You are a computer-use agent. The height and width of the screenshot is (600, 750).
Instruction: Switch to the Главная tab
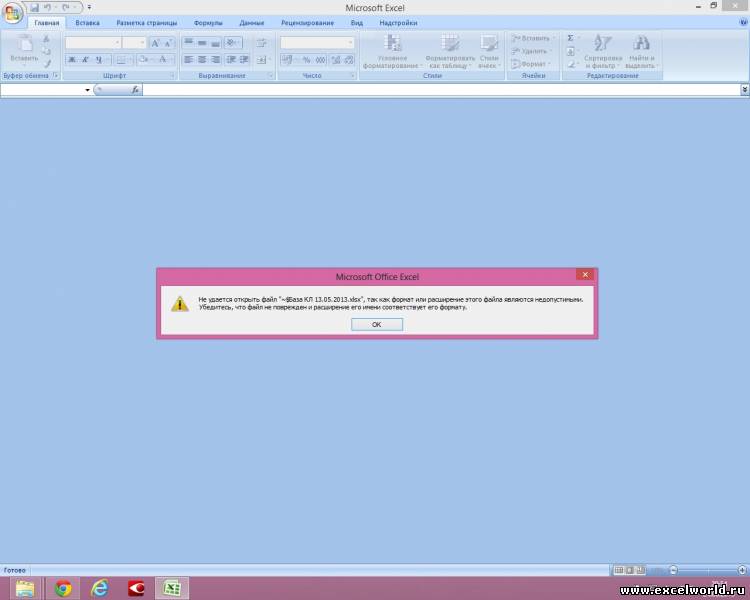point(46,23)
